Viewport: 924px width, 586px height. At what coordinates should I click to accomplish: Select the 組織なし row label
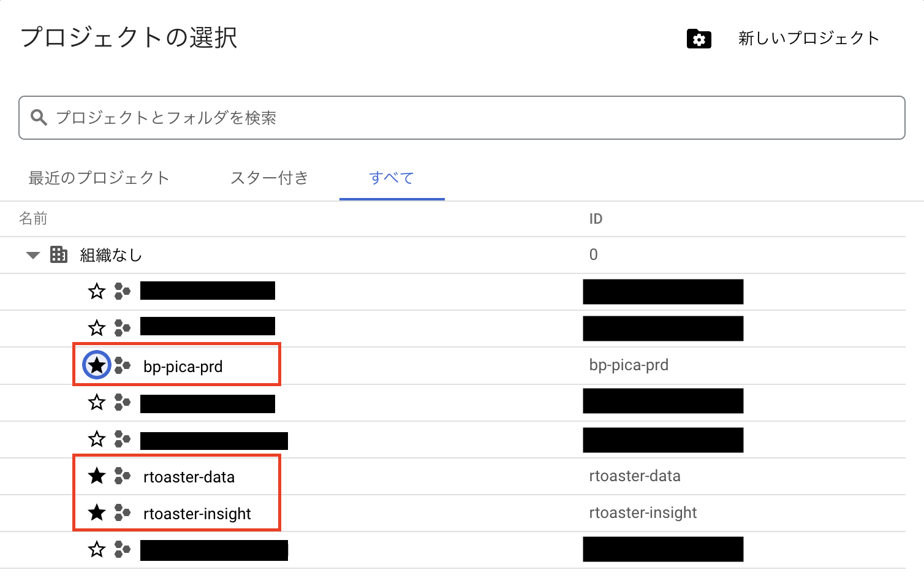coord(111,255)
